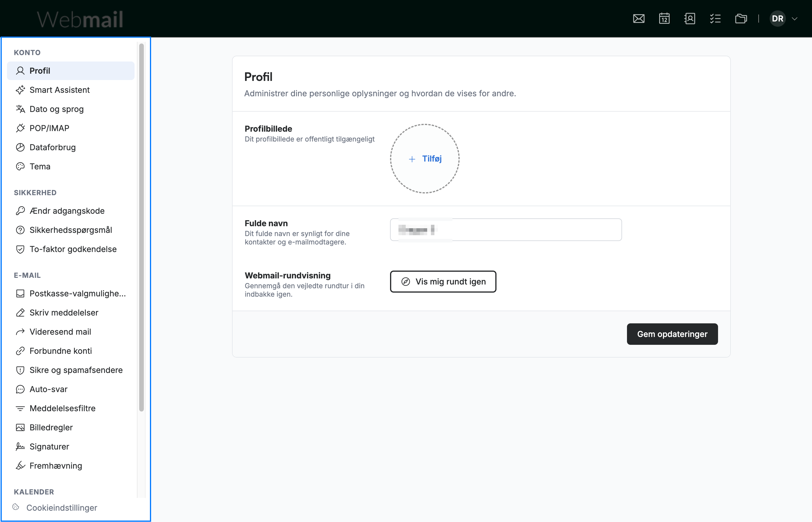Click the Skriv meddelelser pencil icon

coord(20,313)
